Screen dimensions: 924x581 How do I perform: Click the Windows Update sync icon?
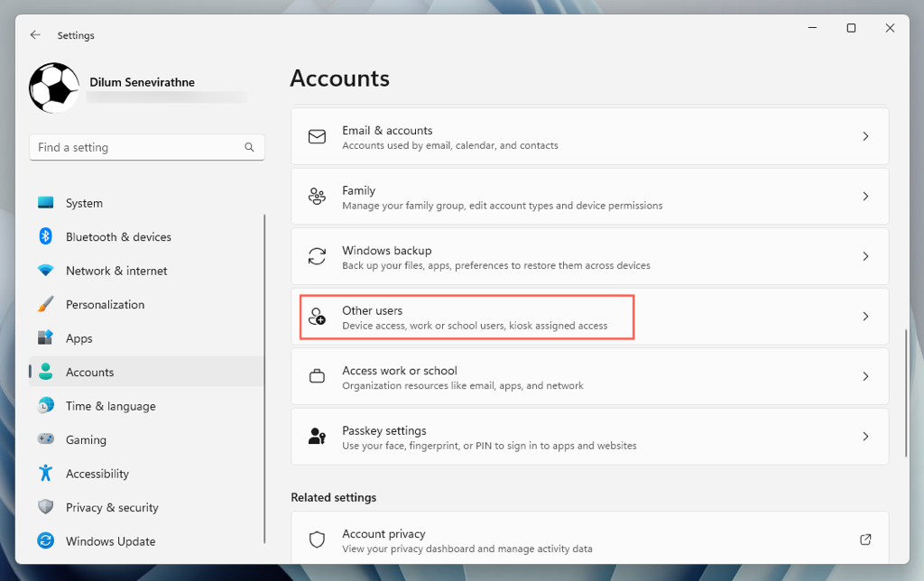tap(45, 541)
